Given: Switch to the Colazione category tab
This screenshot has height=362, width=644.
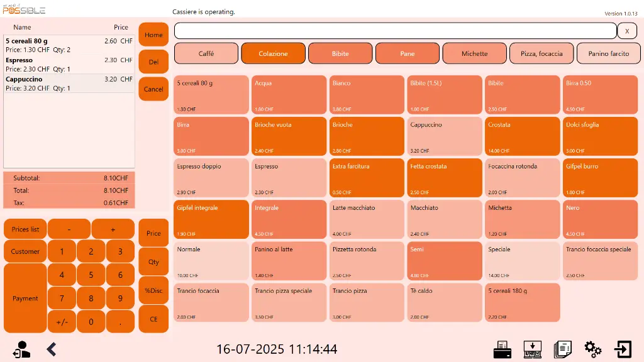Looking at the screenshot, I should 273,53.
